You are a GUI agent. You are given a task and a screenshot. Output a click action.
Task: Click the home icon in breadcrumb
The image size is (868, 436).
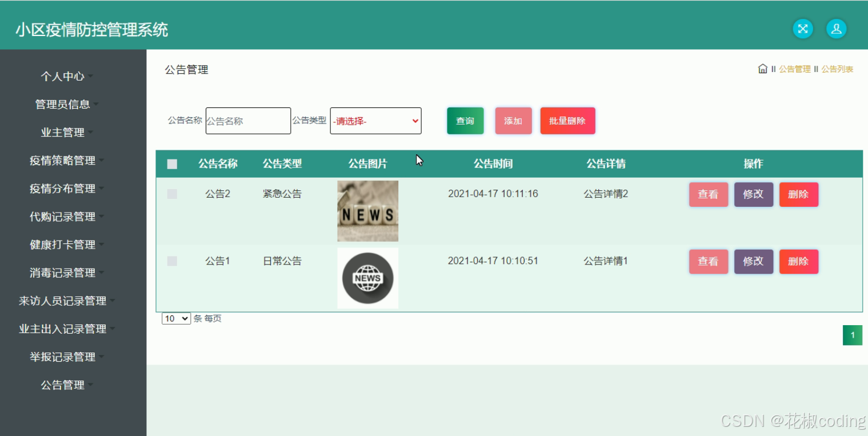(762, 69)
